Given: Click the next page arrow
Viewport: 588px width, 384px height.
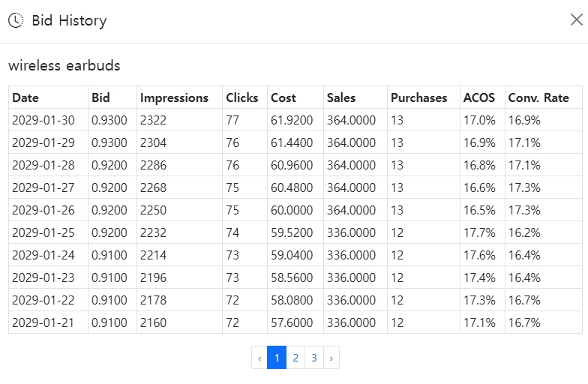Looking at the screenshot, I should [331, 358].
